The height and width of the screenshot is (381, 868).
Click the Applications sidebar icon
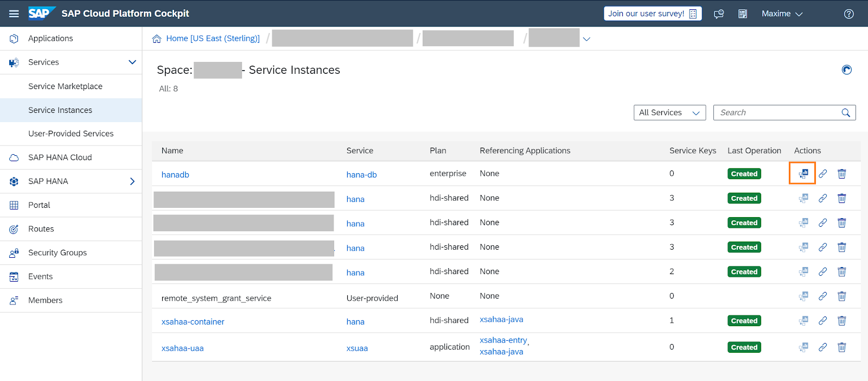pos(14,39)
